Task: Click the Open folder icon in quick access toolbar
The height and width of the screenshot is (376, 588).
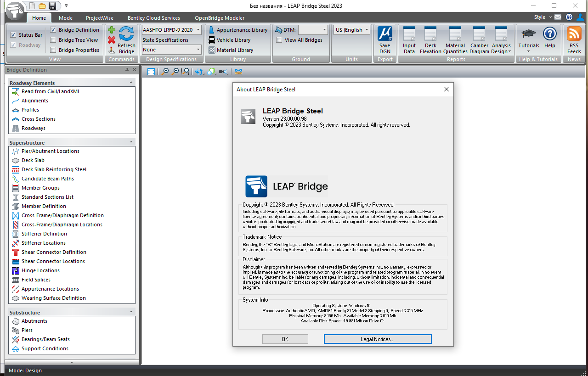Action: click(x=42, y=6)
